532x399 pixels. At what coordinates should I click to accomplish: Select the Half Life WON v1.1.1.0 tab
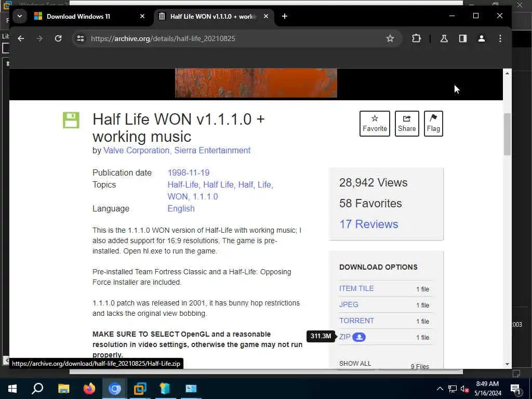point(214,16)
